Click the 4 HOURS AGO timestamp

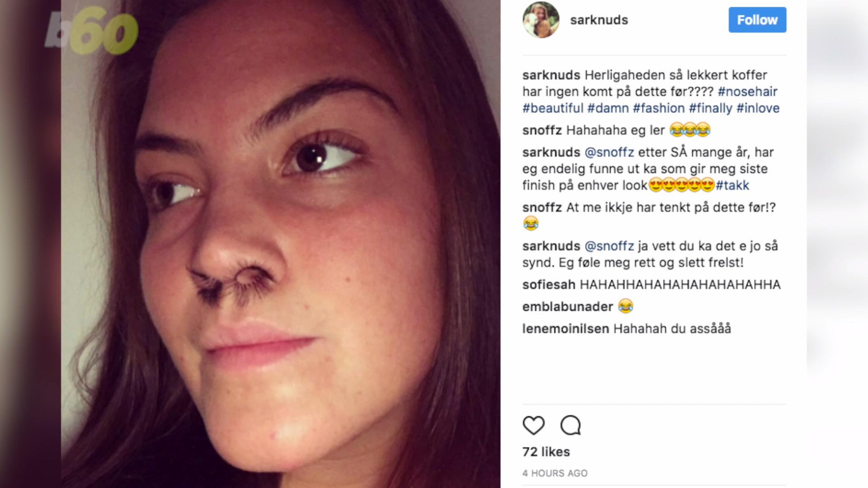pos(555,473)
